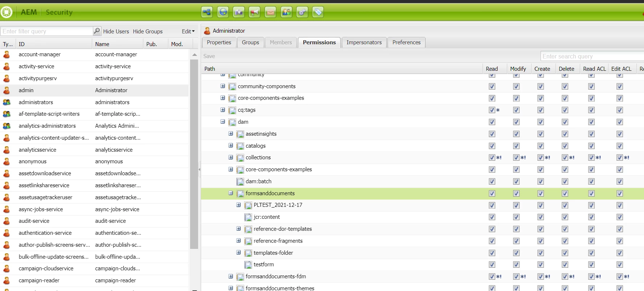The image size is (644, 291).
Task: Expand the formsanddocuments-fdm node
Action: tap(231, 276)
